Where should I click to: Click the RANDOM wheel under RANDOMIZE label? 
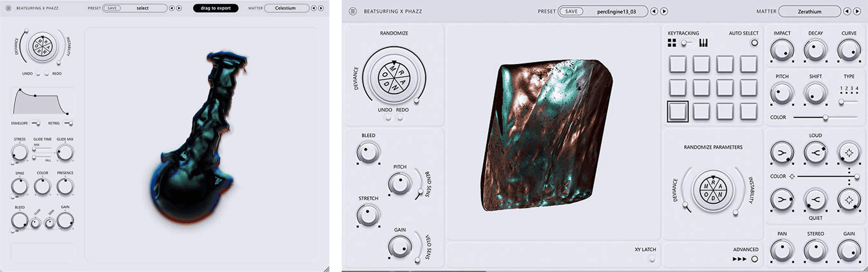coord(394,78)
